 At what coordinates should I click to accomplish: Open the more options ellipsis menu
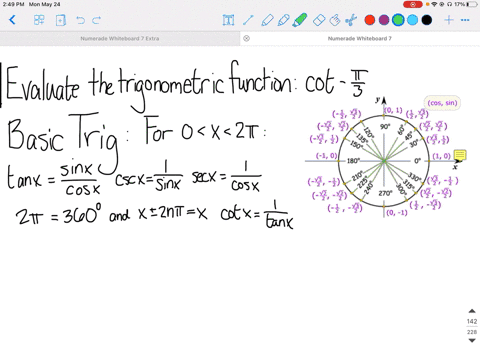pyautogui.click(x=465, y=20)
